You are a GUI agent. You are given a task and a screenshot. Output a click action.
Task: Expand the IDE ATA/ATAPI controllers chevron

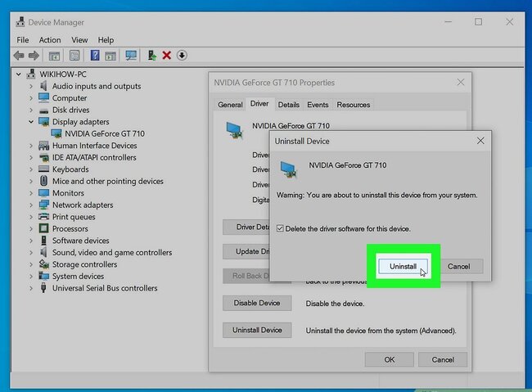click(31, 157)
